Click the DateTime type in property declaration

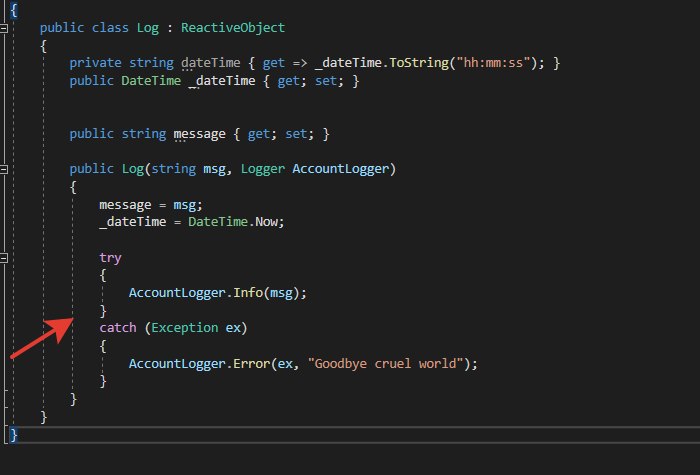(x=151, y=81)
